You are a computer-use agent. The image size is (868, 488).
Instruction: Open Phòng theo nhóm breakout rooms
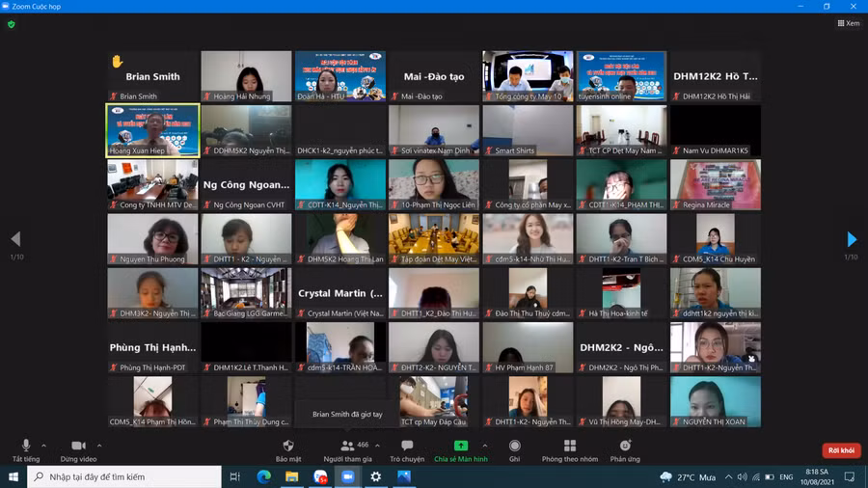(569, 447)
